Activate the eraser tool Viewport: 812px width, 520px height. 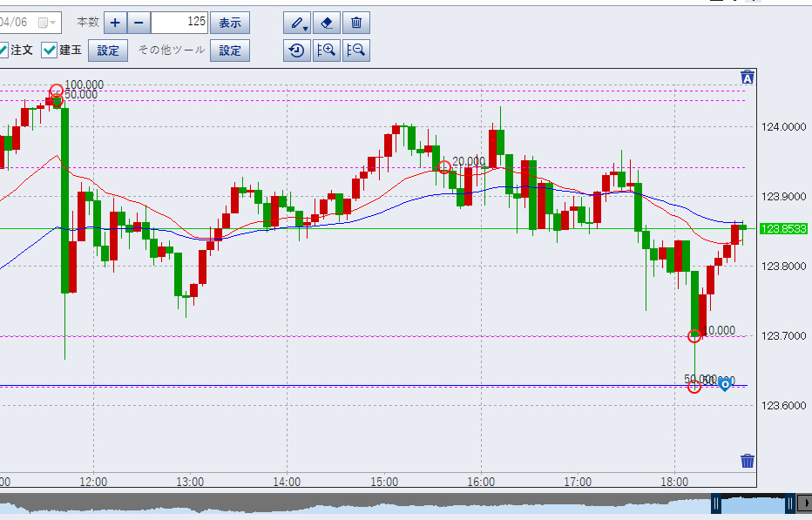(327, 23)
